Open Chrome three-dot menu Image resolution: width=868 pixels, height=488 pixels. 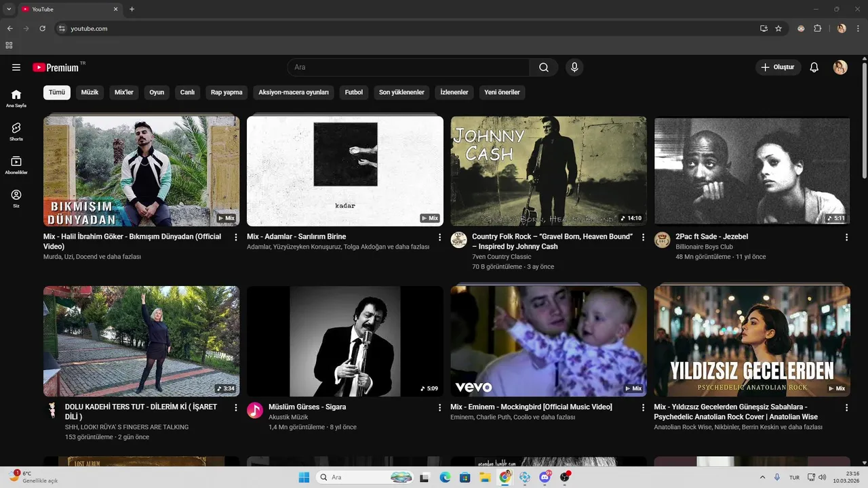(x=858, y=28)
